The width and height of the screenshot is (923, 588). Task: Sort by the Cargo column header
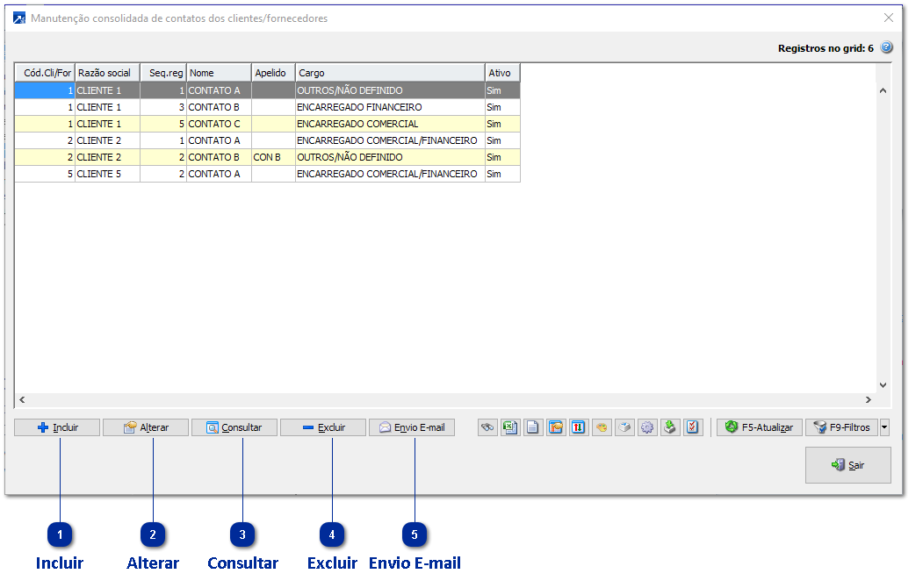(x=390, y=73)
